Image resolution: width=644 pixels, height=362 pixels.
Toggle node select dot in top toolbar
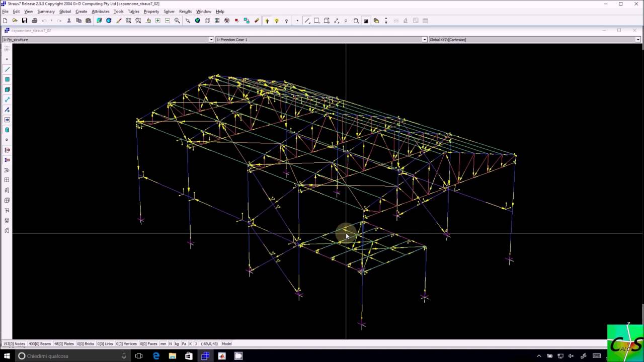297,21
